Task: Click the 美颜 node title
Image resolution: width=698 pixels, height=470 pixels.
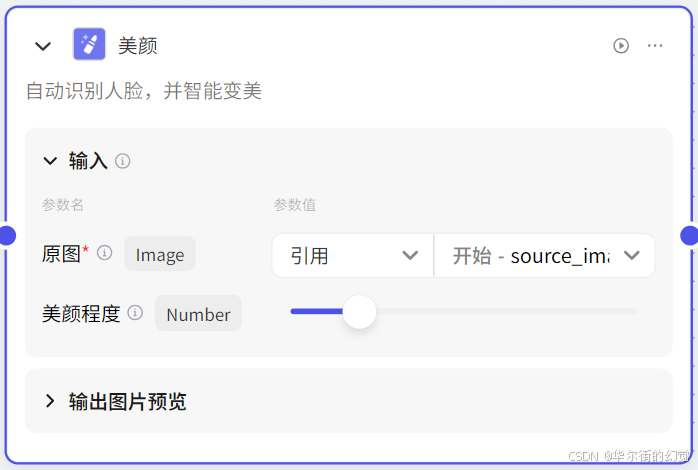Action: click(x=138, y=46)
